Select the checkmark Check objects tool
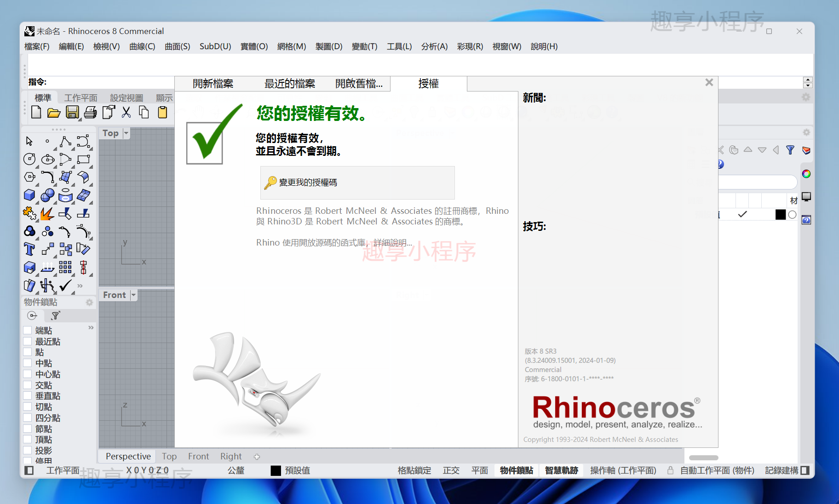Screen dimensions: 839x504 click(65, 285)
